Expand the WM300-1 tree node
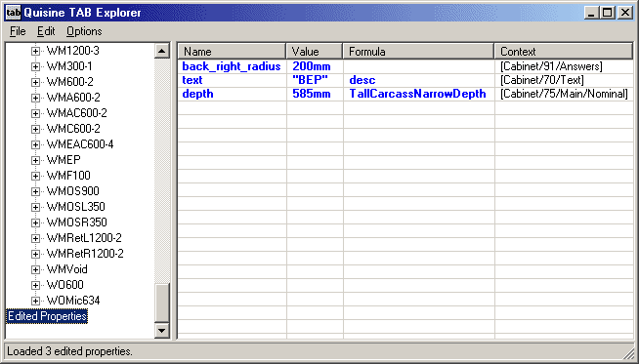This screenshot has width=639, height=364. (35, 66)
